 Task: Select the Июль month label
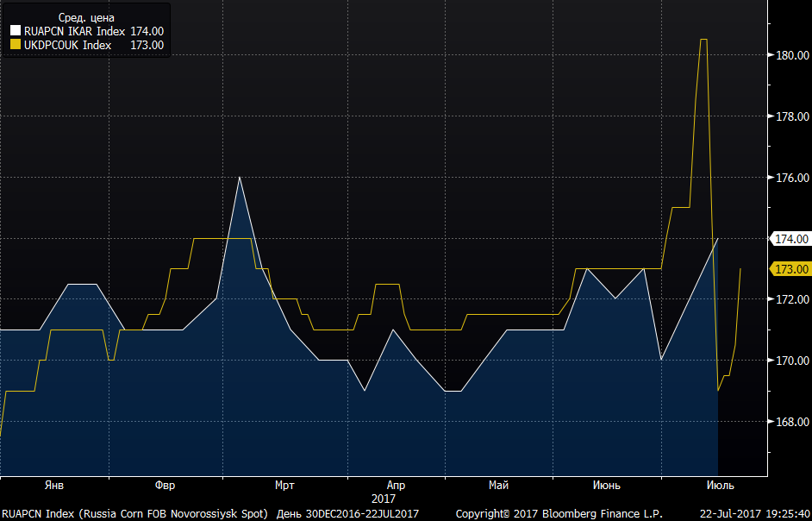[721, 486]
